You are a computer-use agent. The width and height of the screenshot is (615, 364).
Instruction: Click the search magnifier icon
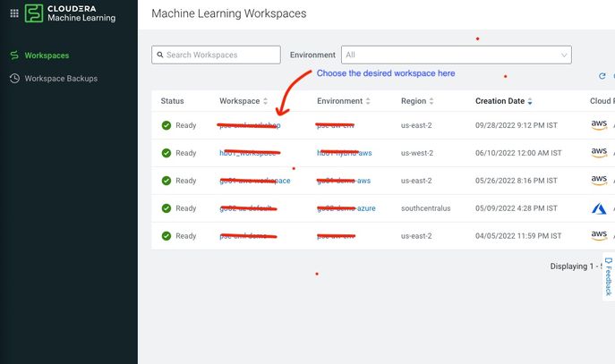pos(160,55)
